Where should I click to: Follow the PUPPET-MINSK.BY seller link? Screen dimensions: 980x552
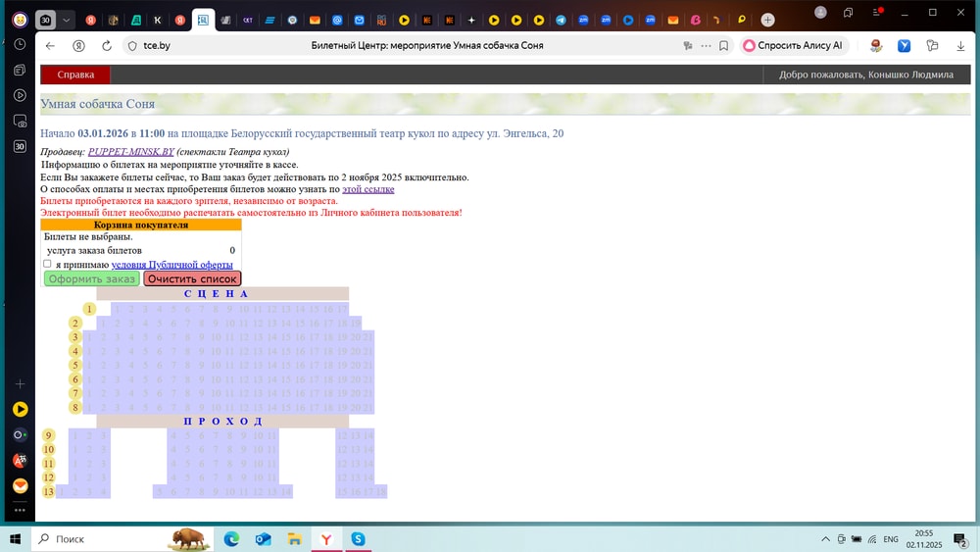click(x=130, y=152)
